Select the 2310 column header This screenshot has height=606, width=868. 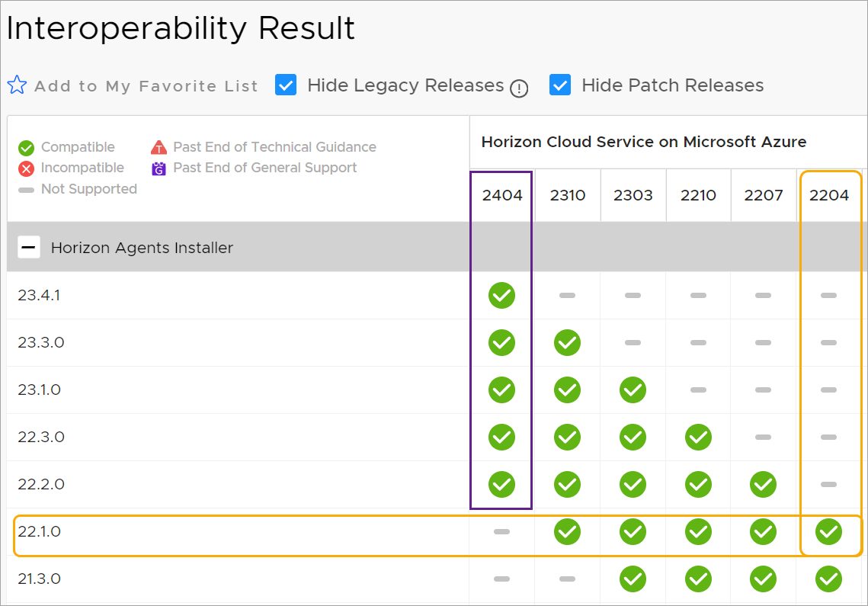568,195
